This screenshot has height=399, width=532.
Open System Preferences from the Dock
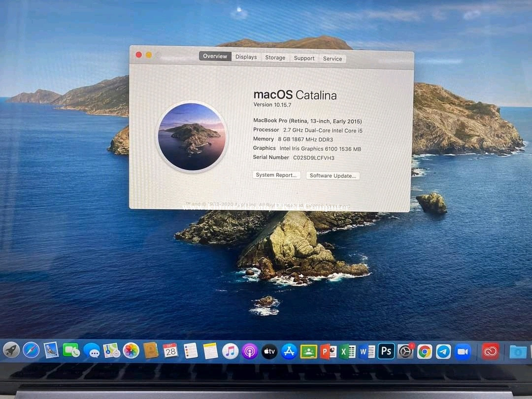tap(405, 352)
